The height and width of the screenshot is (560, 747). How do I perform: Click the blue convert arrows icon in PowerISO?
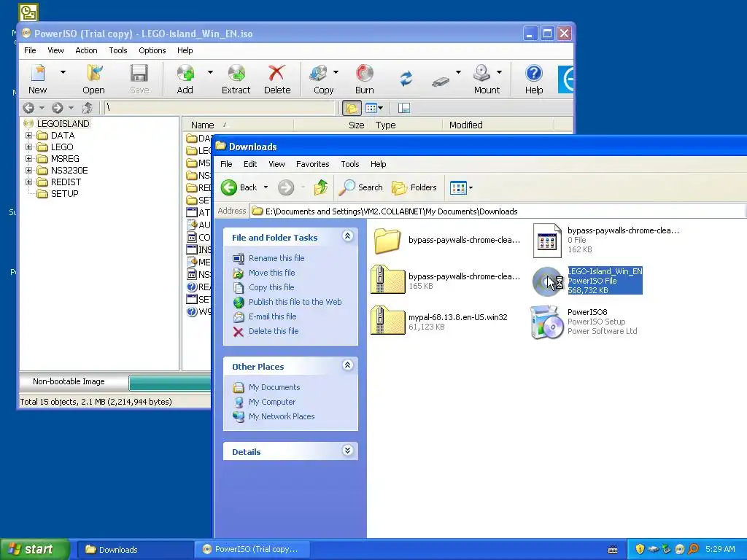click(406, 79)
